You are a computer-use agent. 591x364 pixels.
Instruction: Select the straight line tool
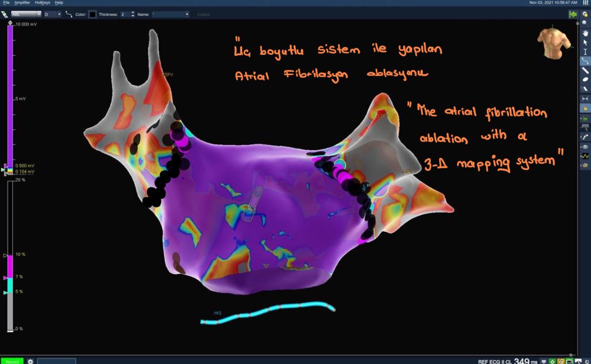point(585,70)
